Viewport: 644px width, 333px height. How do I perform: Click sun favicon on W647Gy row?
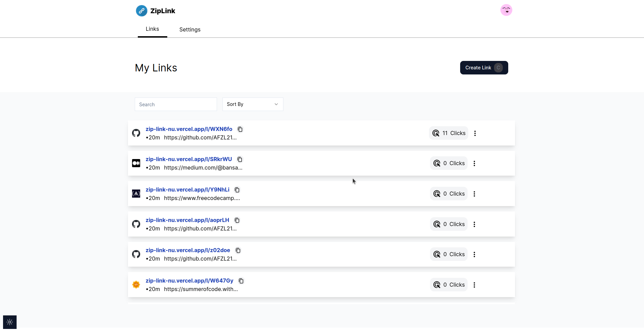click(136, 285)
